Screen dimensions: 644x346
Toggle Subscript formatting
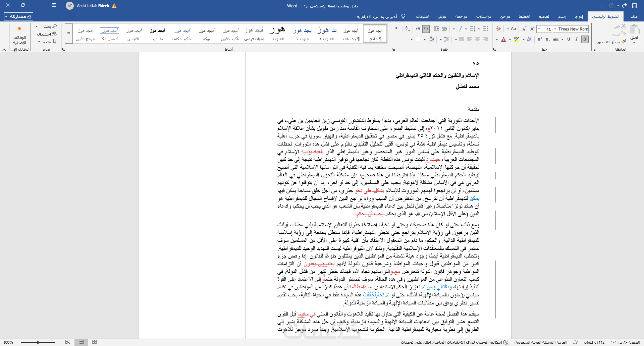(547, 39)
